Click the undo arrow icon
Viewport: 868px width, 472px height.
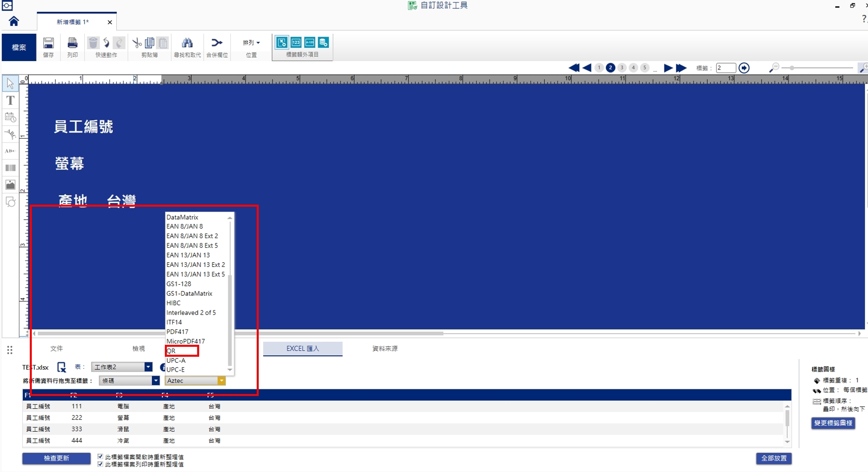(106, 43)
